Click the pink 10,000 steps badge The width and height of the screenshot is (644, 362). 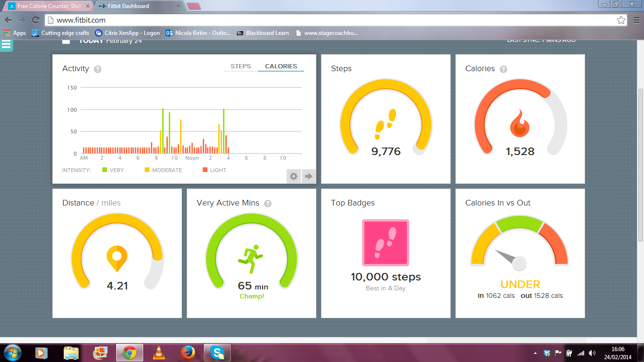coord(385,242)
